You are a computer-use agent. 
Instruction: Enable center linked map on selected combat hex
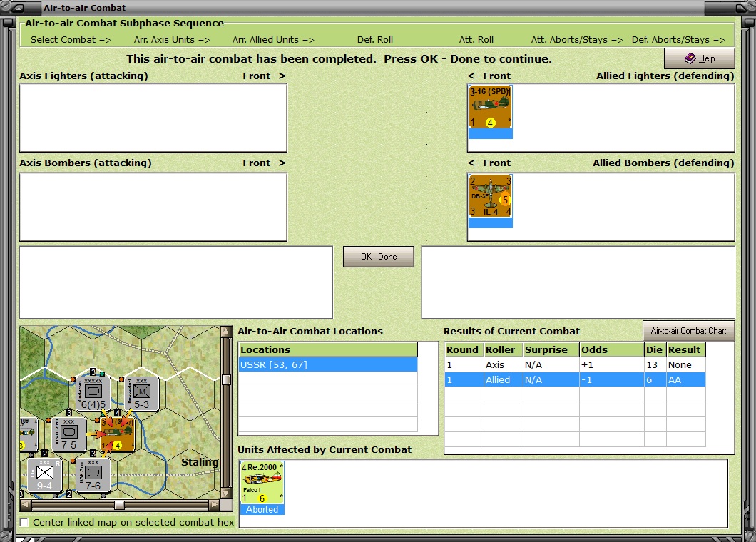[24, 522]
